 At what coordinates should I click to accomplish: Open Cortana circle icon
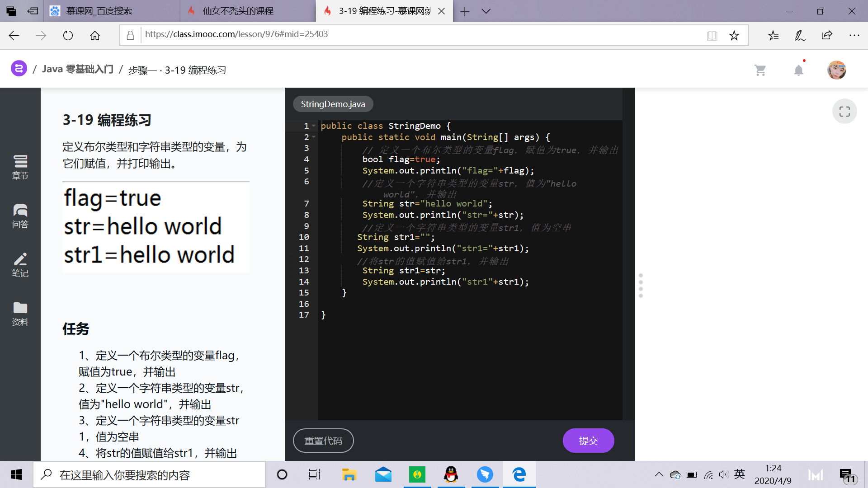(x=282, y=474)
